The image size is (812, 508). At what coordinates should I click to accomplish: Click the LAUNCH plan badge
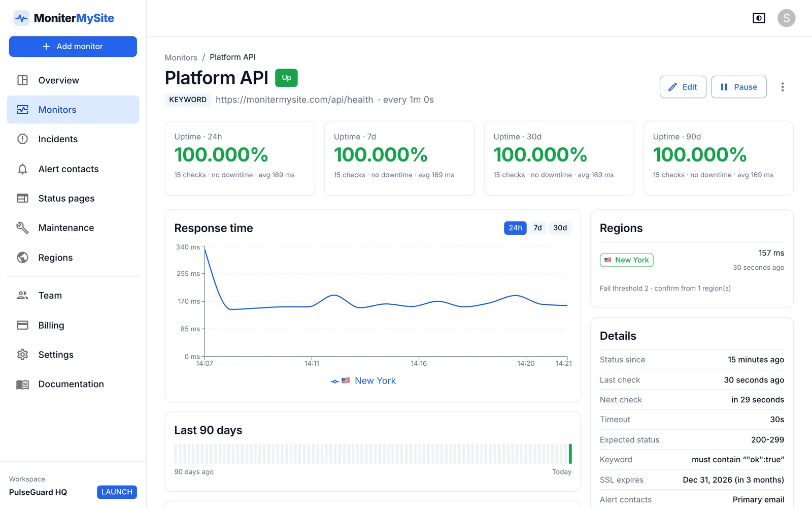117,492
